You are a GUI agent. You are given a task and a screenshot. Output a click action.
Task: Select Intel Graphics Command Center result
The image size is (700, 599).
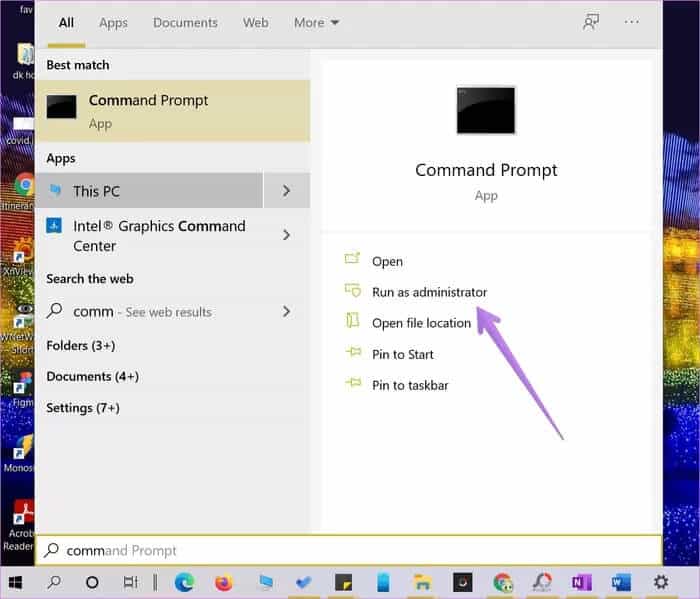pos(149,236)
